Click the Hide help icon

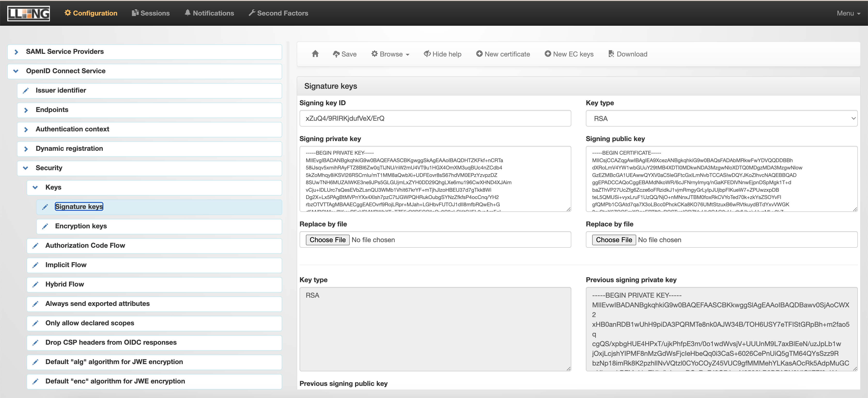427,54
